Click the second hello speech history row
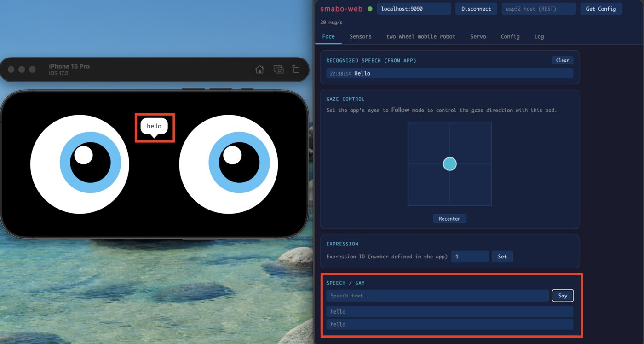The width and height of the screenshot is (644, 344). 449,324
